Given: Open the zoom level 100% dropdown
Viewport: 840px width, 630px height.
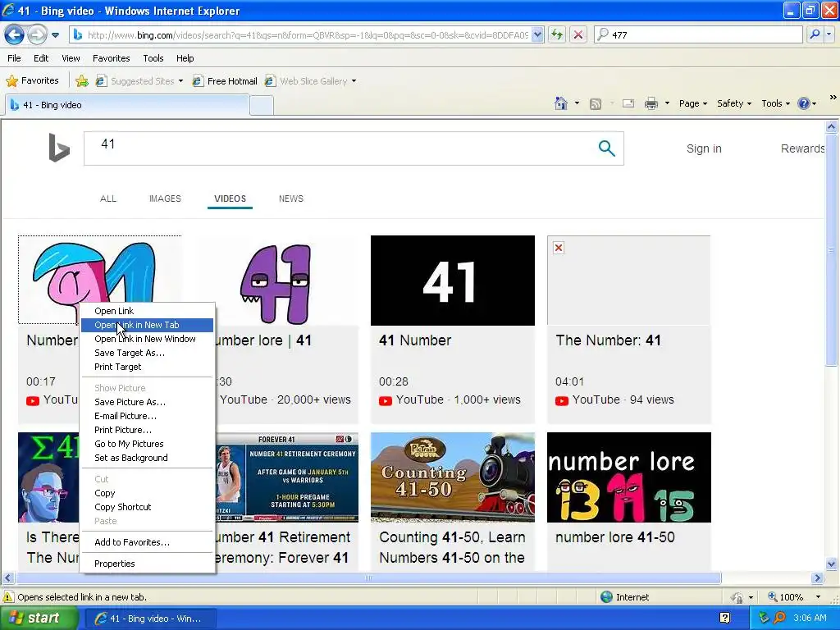Looking at the screenshot, I should 818,597.
